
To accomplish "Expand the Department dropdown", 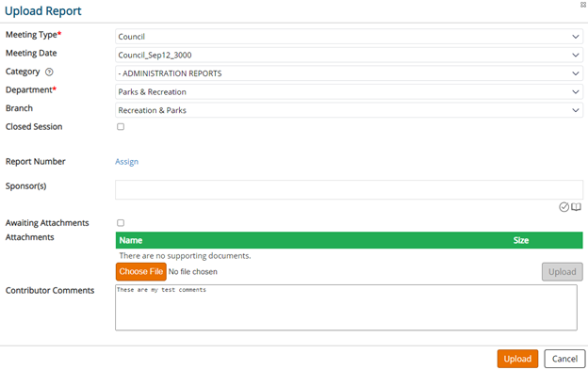I will pos(349,91).
